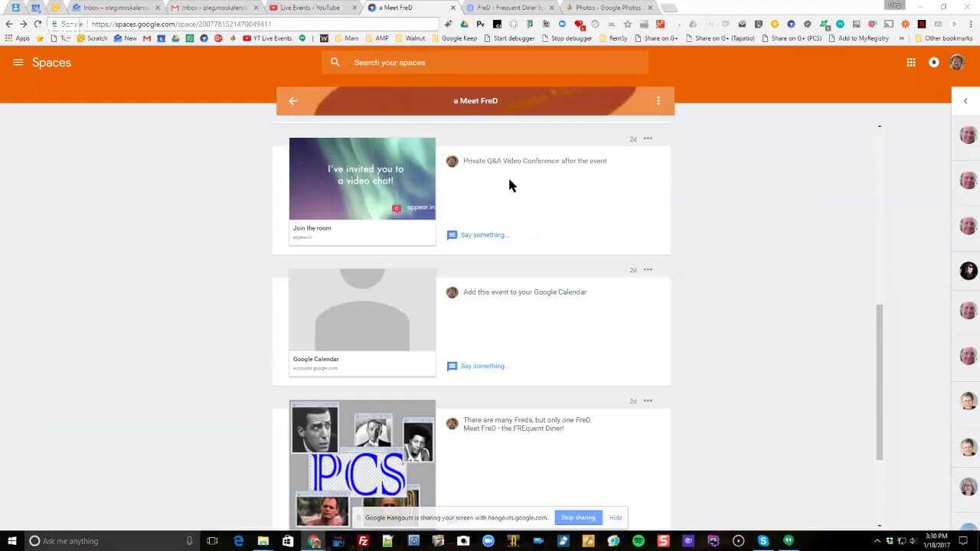Launch Microsoft Edge from the taskbar
Screen dimensions: 980x551
coord(238,541)
